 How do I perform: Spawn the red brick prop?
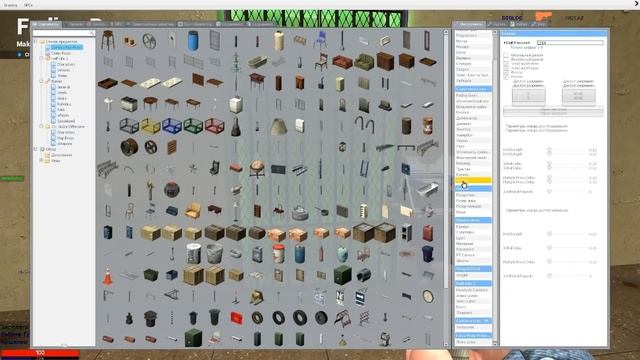click(236, 168)
